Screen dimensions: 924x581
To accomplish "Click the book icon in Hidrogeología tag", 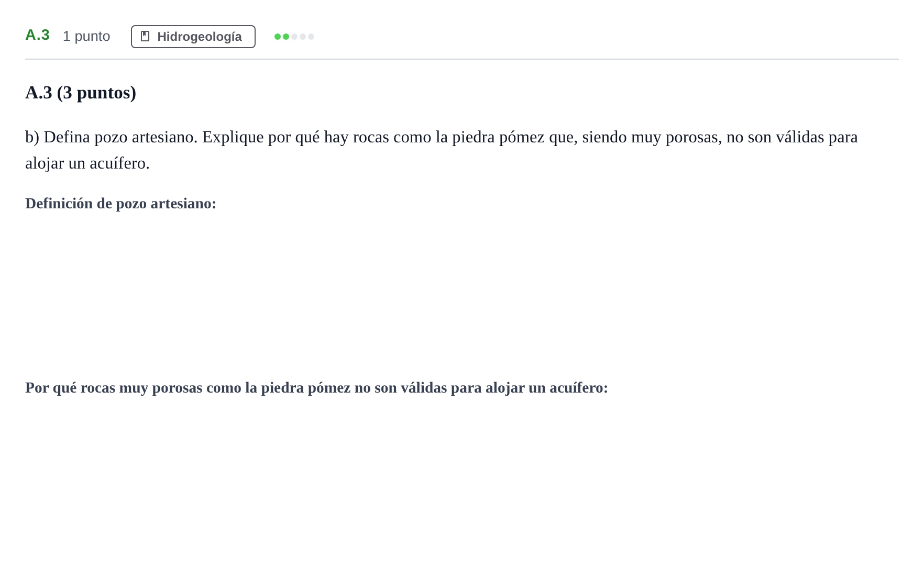I will tap(145, 36).
